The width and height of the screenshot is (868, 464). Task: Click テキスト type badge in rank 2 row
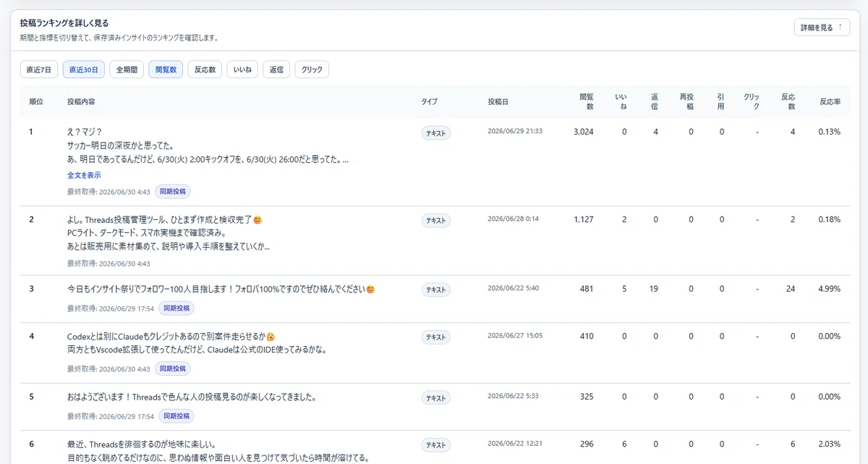[x=436, y=220]
